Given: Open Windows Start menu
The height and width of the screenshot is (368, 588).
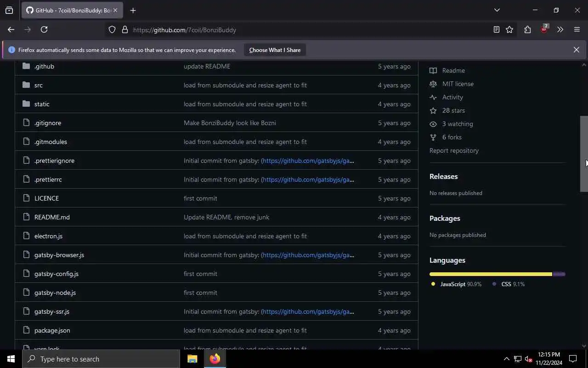Looking at the screenshot, I should pos(11,359).
